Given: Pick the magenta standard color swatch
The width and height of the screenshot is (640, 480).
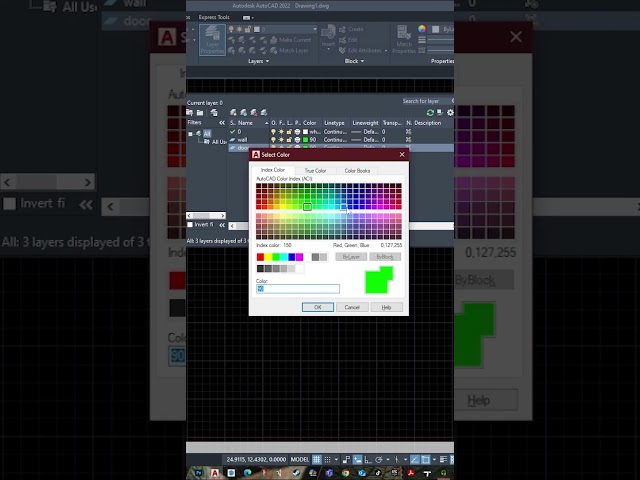Looking at the screenshot, I should [x=300, y=257].
